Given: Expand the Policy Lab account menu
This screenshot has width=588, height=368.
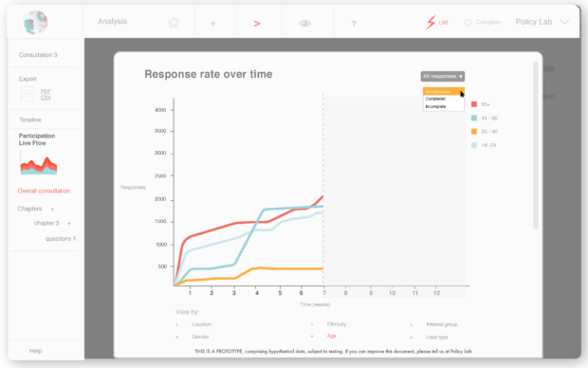Looking at the screenshot, I should [x=564, y=22].
